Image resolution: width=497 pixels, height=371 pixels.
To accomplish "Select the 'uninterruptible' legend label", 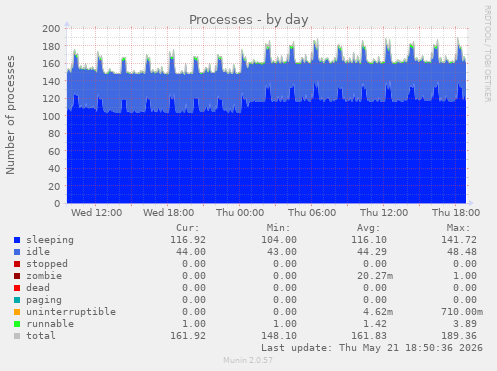I will click(71, 312).
